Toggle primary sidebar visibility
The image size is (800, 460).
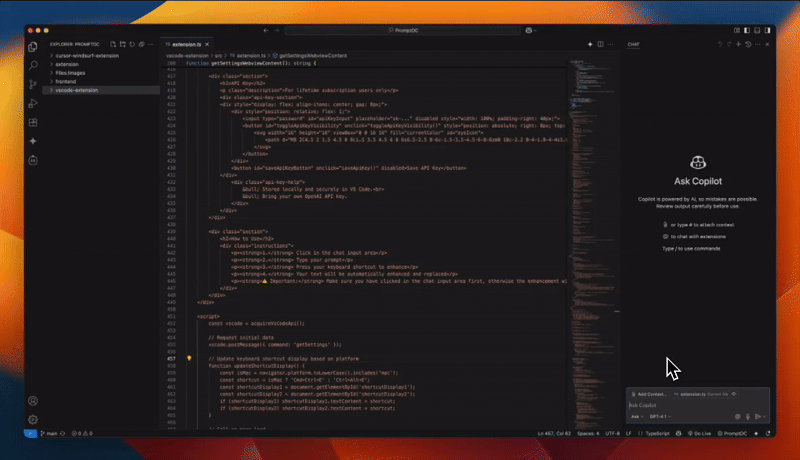tap(747, 31)
